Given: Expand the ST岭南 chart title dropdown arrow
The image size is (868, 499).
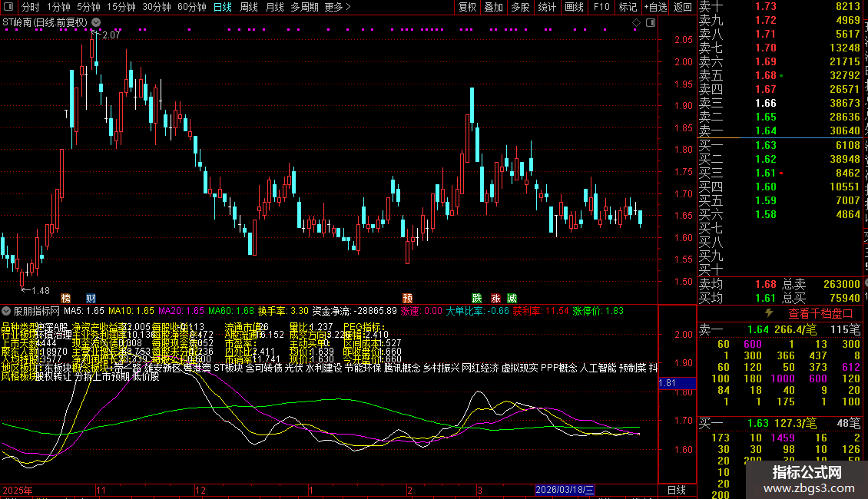Looking at the screenshot, I should tap(95, 24).
